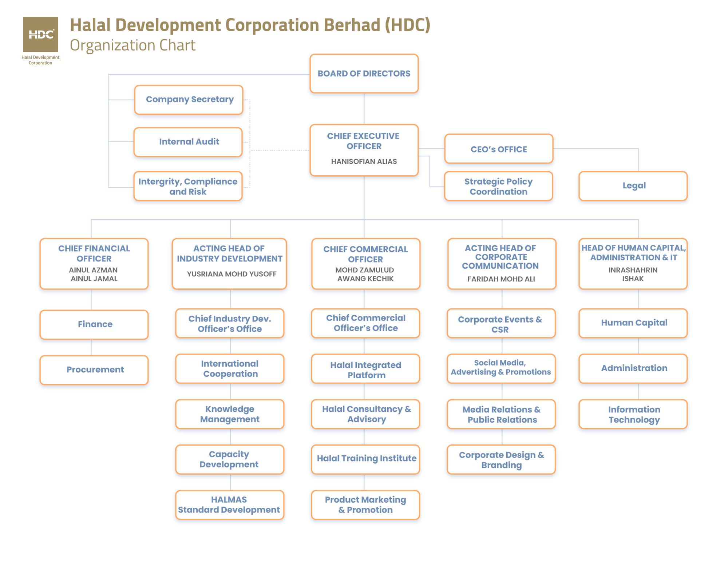Select the Internal Audit box
The image size is (728, 567).
pyautogui.click(x=188, y=142)
